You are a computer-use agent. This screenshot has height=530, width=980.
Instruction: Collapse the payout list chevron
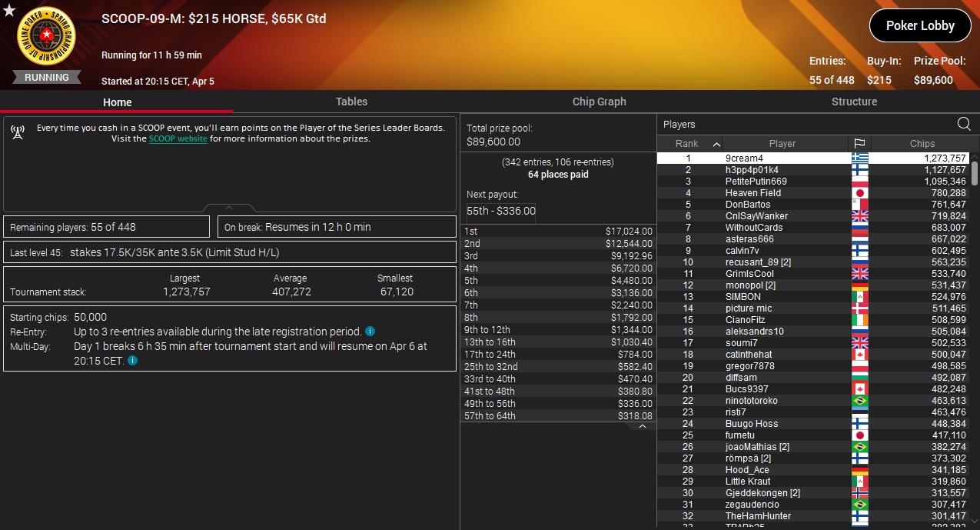coord(643,426)
